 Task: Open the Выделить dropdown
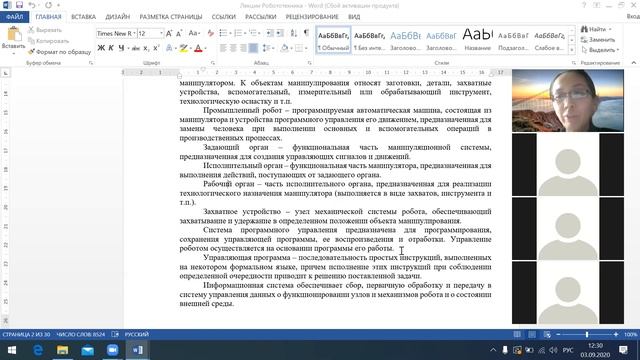[600, 50]
